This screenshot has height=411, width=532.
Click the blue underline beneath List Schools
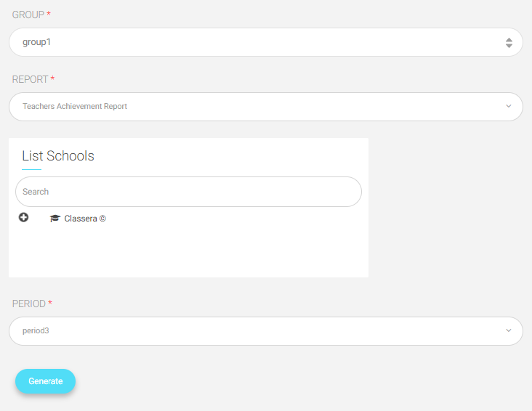coord(31,169)
